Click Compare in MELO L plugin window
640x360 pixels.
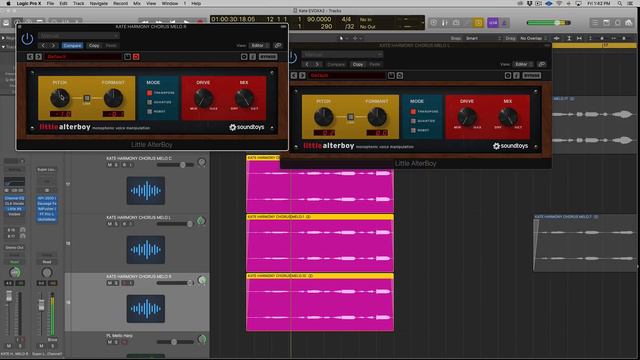[336, 64]
